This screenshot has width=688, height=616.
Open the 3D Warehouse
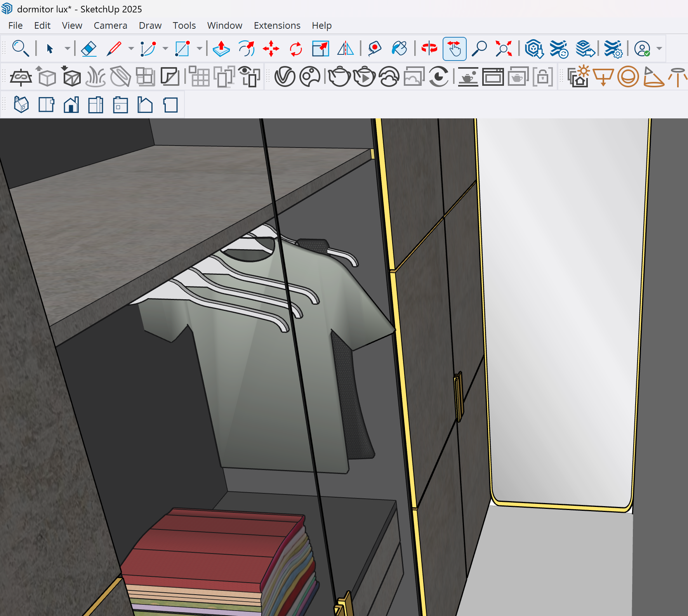(x=534, y=49)
